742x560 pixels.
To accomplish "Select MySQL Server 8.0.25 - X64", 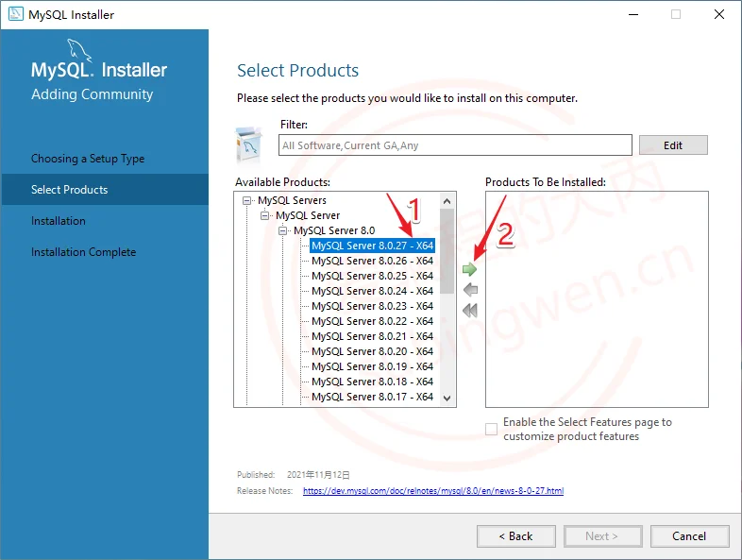I will click(373, 276).
